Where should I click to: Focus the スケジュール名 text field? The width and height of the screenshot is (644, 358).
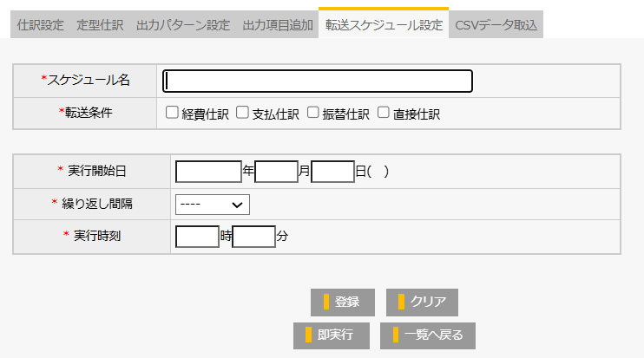coord(318,81)
